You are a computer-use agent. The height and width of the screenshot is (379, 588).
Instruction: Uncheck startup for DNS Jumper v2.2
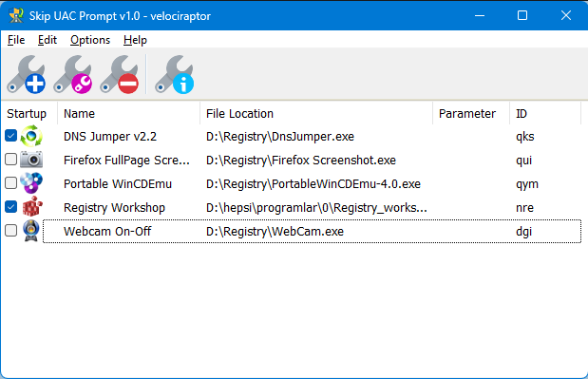pos(10,136)
